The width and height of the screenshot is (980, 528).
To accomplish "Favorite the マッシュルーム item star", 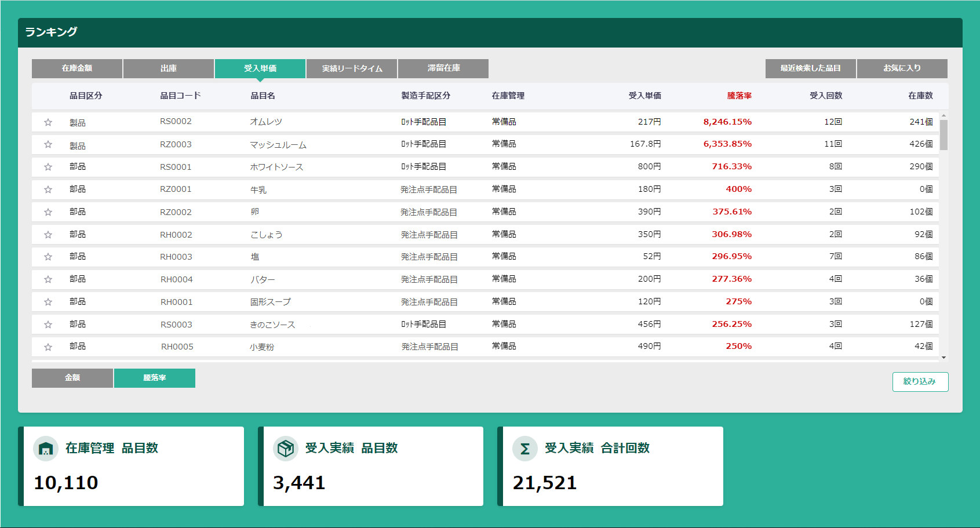I will [48, 144].
